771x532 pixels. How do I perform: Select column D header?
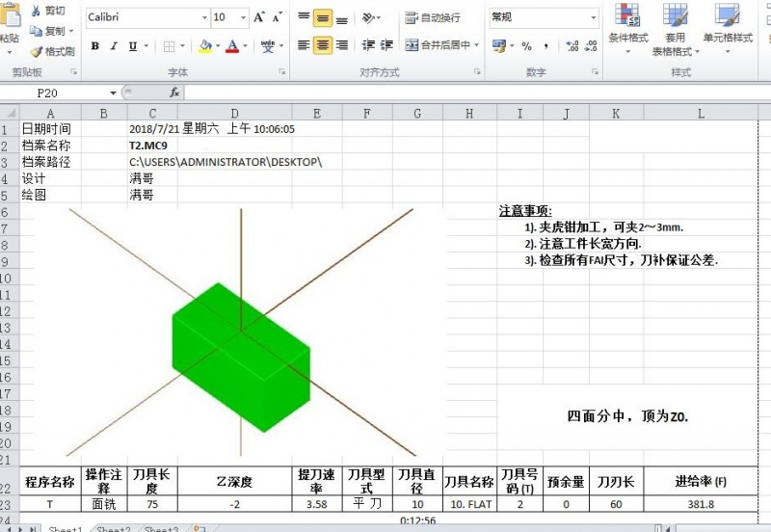(x=234, y=114)
